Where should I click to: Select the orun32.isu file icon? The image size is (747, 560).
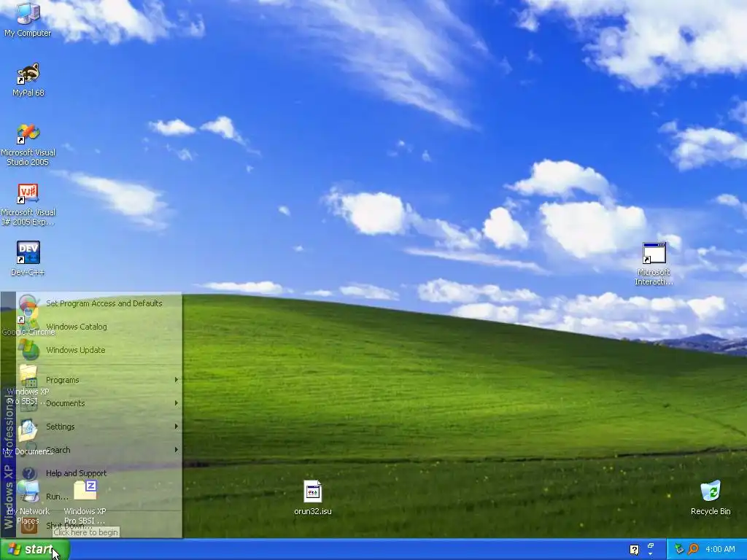[312, 497]
